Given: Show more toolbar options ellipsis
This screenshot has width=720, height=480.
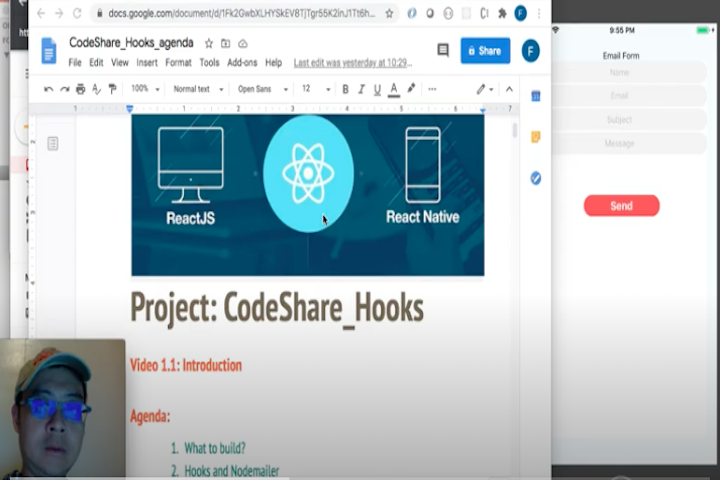Looking at the screenshot, I should (432, 89).
